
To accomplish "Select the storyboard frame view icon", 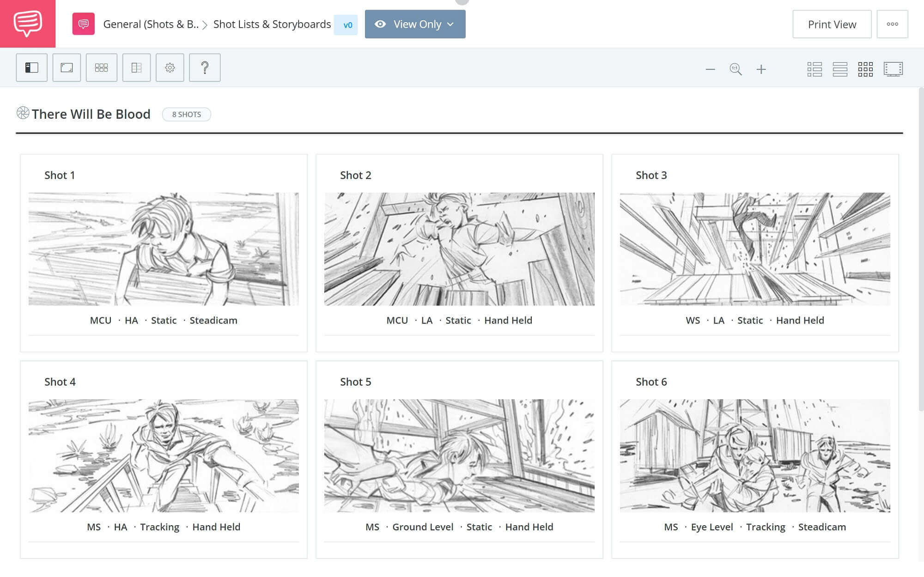I will 894,68.
